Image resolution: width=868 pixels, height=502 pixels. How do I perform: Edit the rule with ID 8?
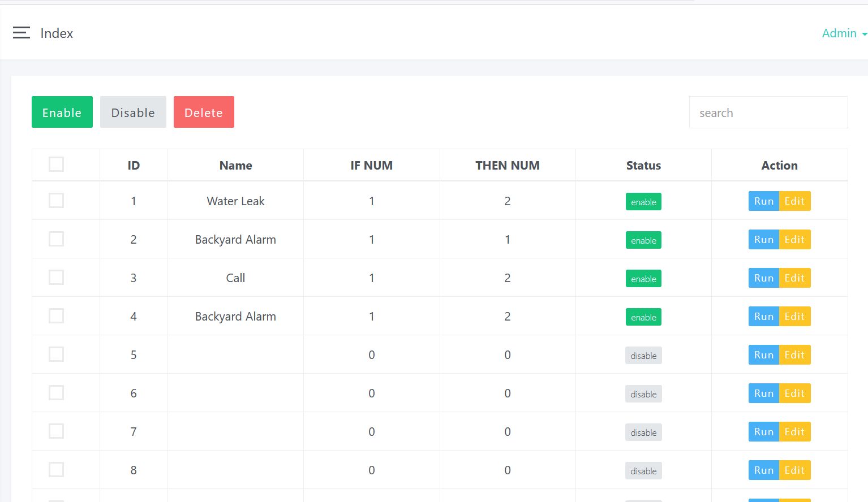click(x=794, y=470)
